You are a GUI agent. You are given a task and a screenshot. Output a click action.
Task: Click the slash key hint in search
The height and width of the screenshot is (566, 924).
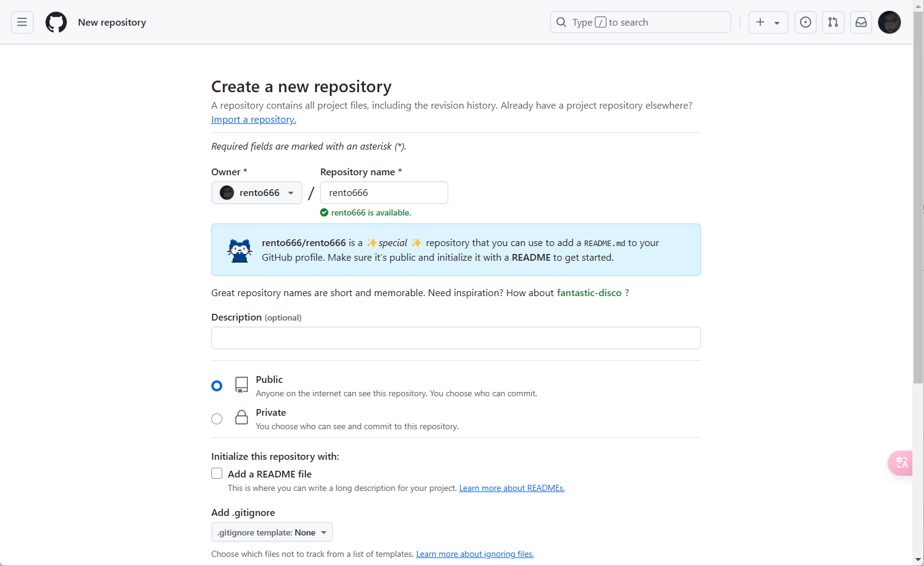(601, 23)
